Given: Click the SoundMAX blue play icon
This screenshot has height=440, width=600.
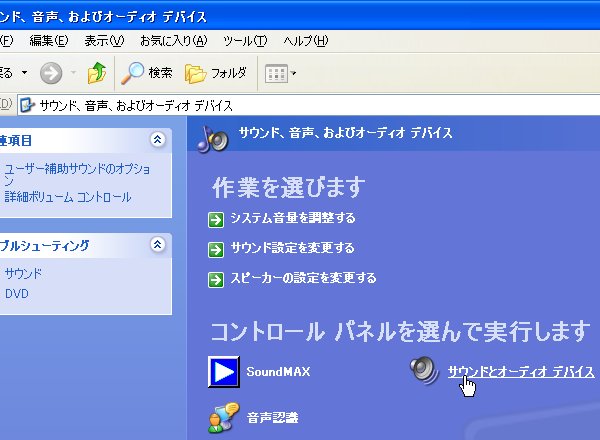Looking at the screenshot, I should 225,372.
